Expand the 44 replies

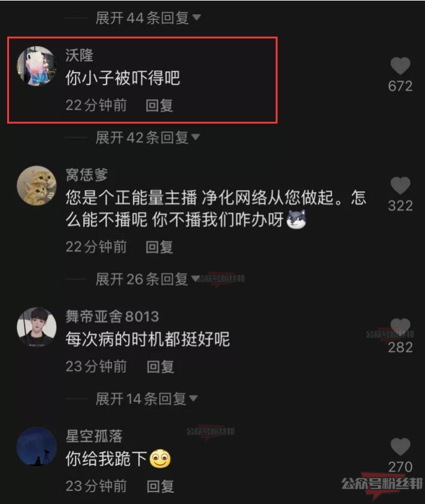tap(148, 17)
